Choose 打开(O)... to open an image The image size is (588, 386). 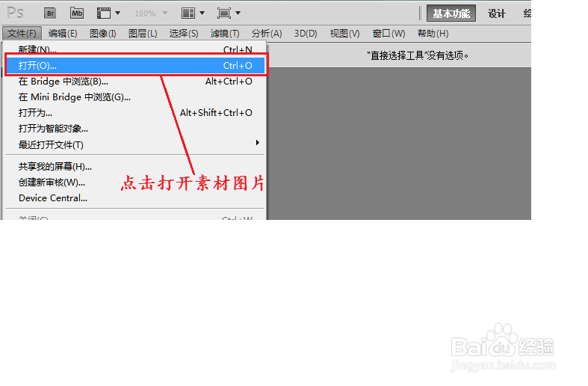pos(135,65)
